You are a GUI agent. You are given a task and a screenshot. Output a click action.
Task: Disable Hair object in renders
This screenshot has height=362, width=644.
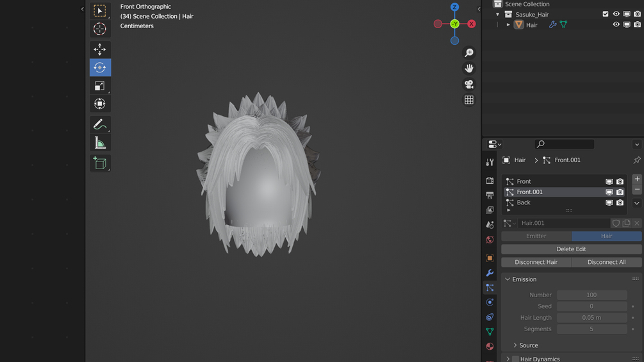point(637,24)
